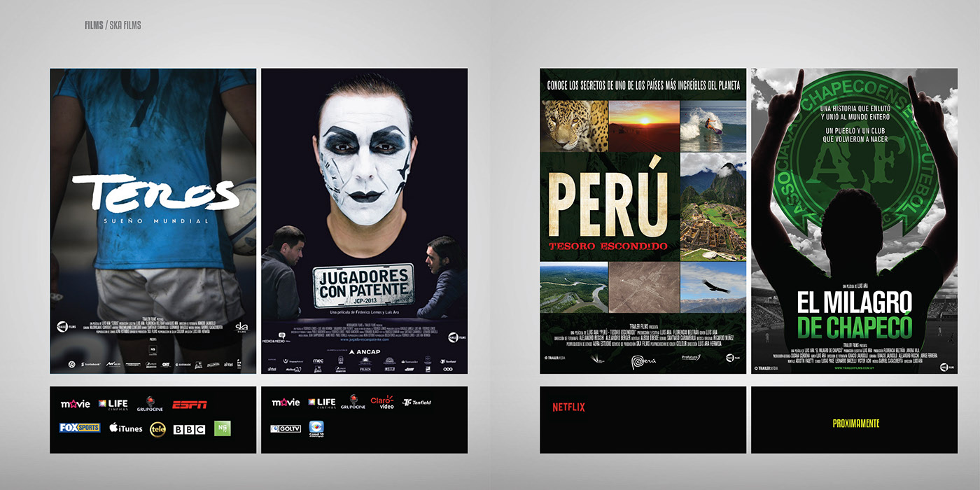Open the Netflix link under Perú poster
The height and width of the screenshot is (490, 980).
tap(568, 407)
